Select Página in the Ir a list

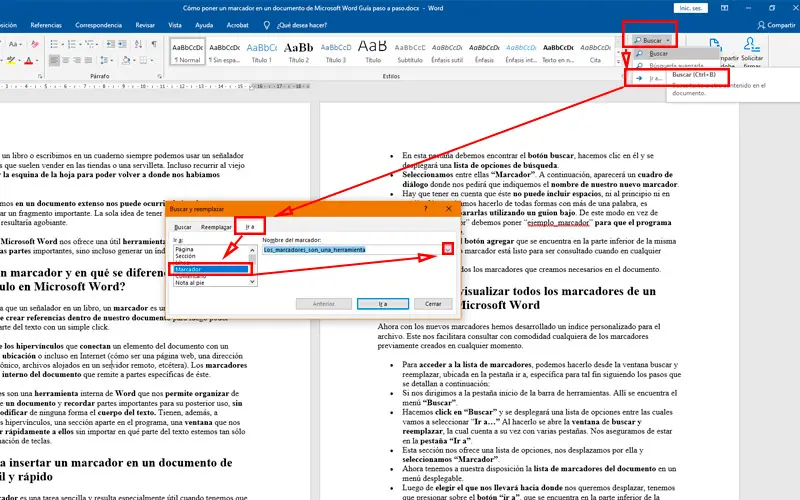[x=211, y=249]
